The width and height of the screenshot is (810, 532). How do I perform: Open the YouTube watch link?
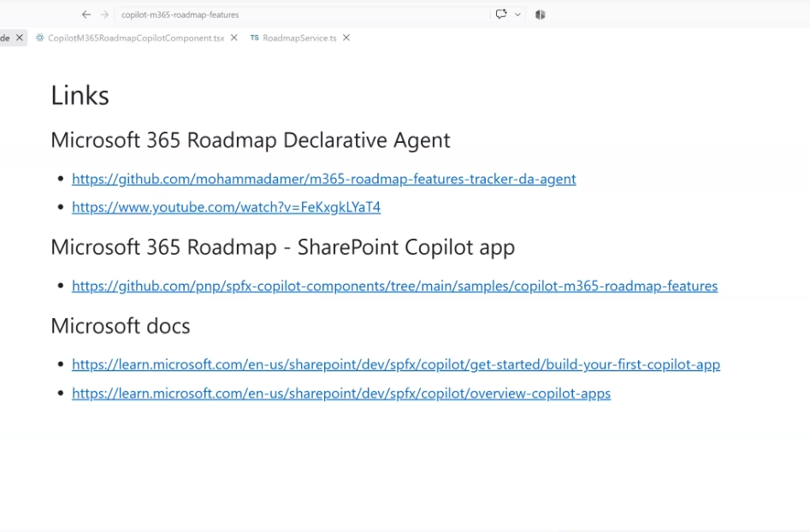(227, 207)
